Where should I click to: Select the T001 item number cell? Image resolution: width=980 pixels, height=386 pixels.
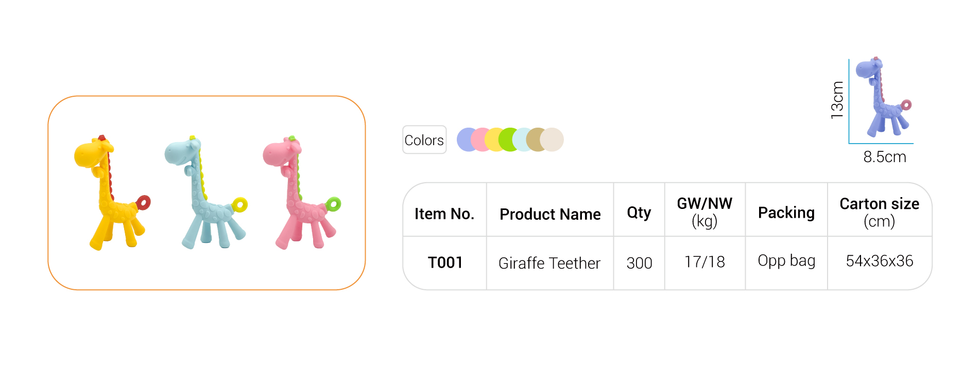point(445,263)
